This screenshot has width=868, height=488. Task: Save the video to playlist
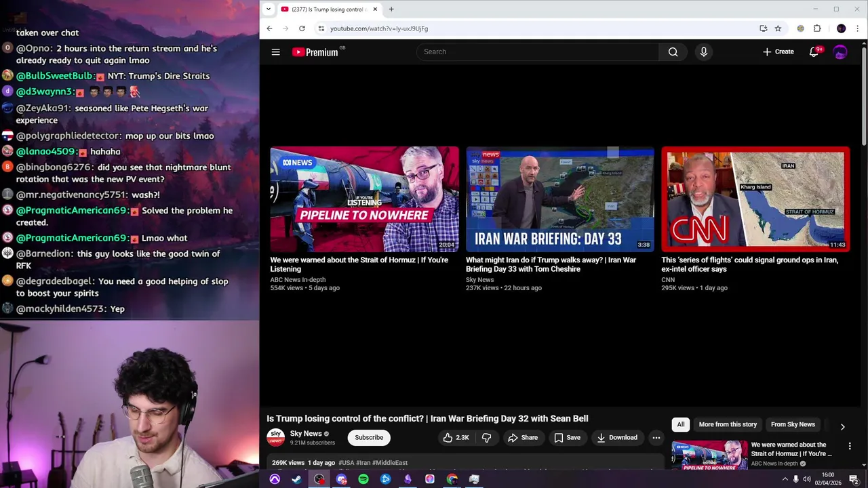click(567, 438)
